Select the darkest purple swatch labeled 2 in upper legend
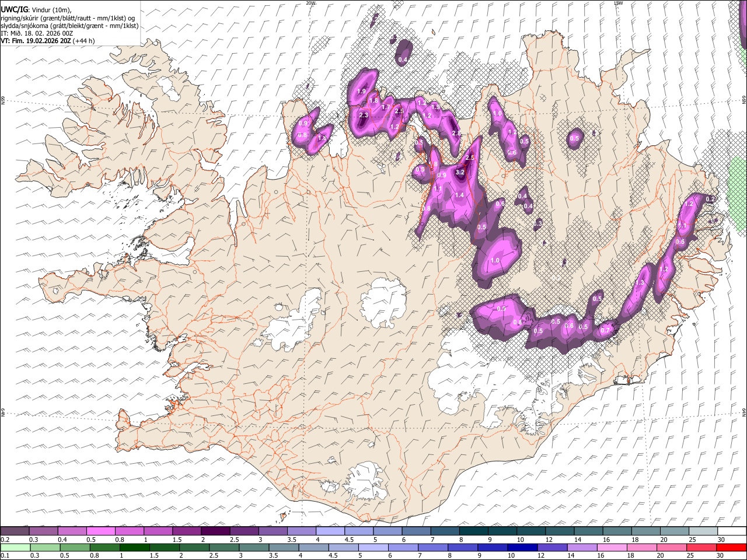Image resolution: width=747 pixels, height=560 pixels. (x=215, y=531)
